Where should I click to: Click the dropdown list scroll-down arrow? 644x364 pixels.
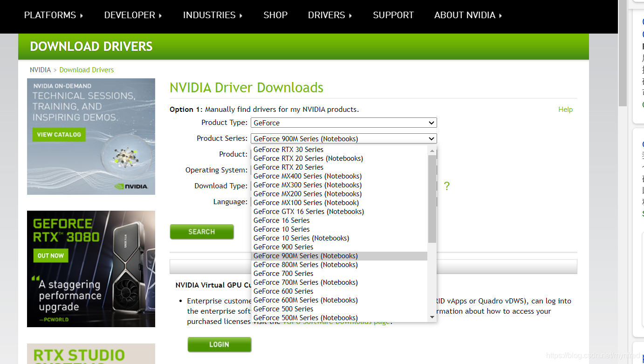432,317
